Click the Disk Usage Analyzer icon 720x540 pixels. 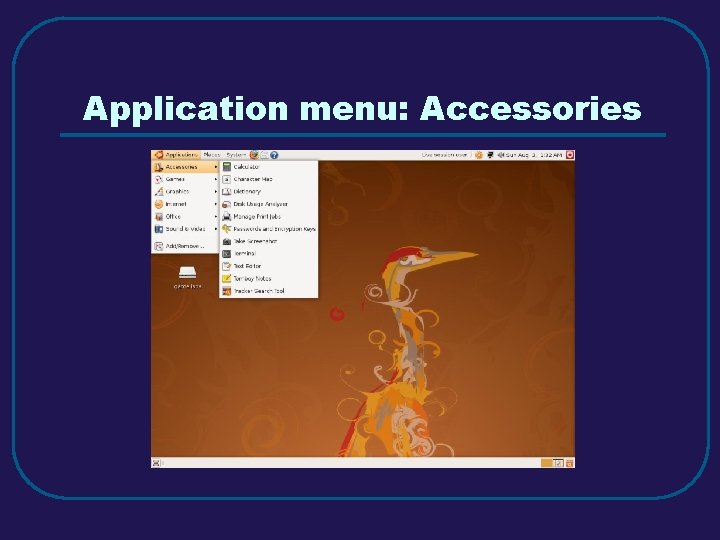tap(227, 204)
